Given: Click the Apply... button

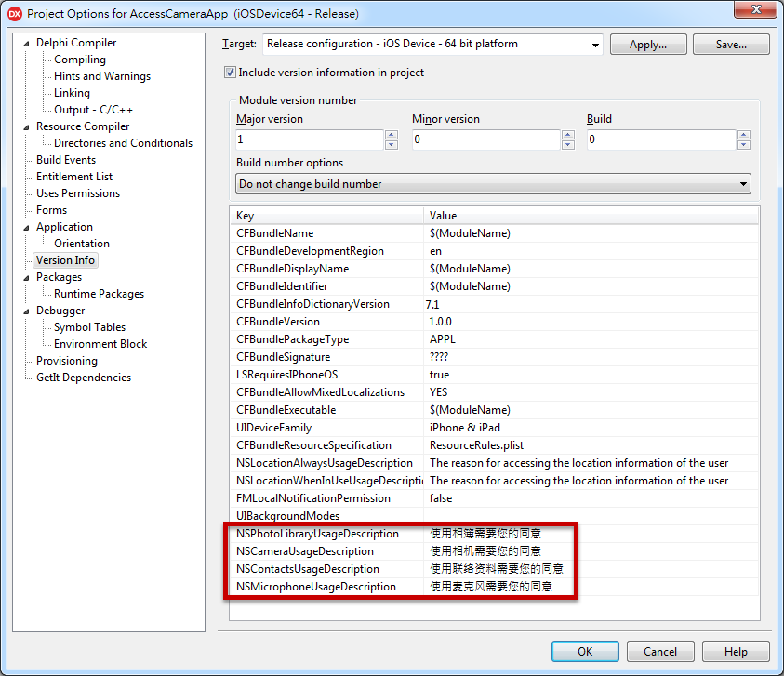Looking at the screenshot, I should click(x=648, y=45).
